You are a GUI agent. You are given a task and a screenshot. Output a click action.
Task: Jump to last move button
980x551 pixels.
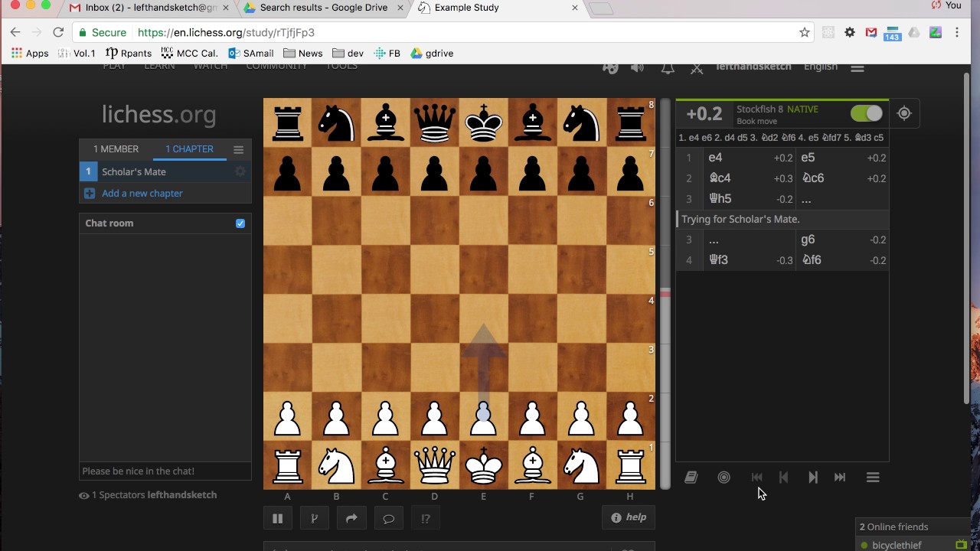(x=840, y=478)
